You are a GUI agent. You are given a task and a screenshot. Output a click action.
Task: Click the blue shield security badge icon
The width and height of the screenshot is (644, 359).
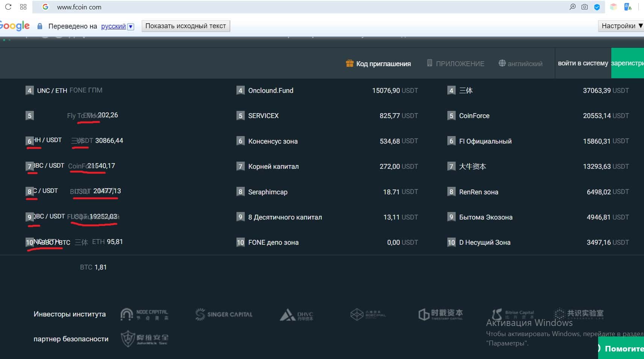(x=597, y=7)
